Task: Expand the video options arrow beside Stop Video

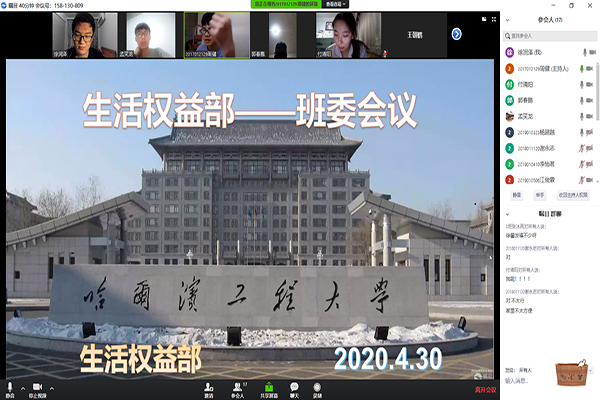Action: pos(52,385)
